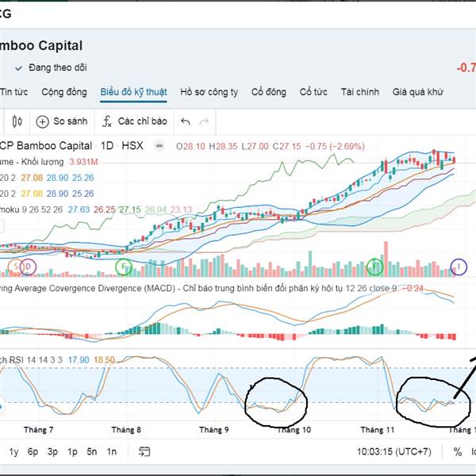This screenshot has height=476, width=476.
Task: Change the 1D interval in legend
Action: 107,146
